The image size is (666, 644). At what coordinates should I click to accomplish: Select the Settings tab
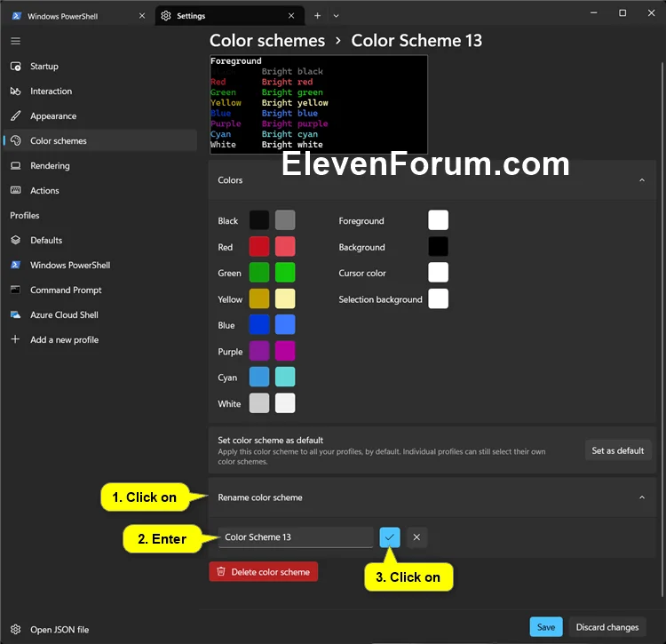229,16
